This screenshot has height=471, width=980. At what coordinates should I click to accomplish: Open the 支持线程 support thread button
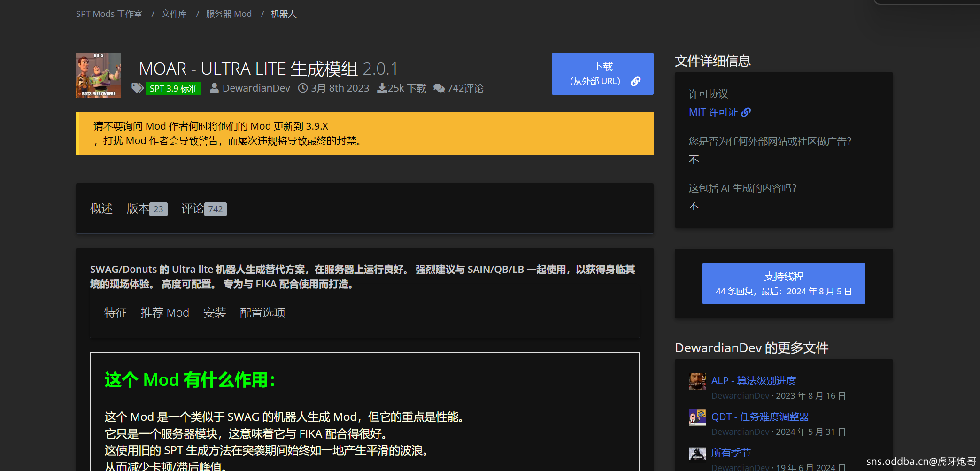tap(784, 284)
